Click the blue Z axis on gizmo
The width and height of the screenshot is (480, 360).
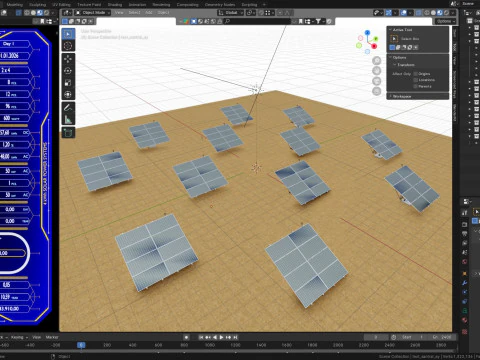367,33
